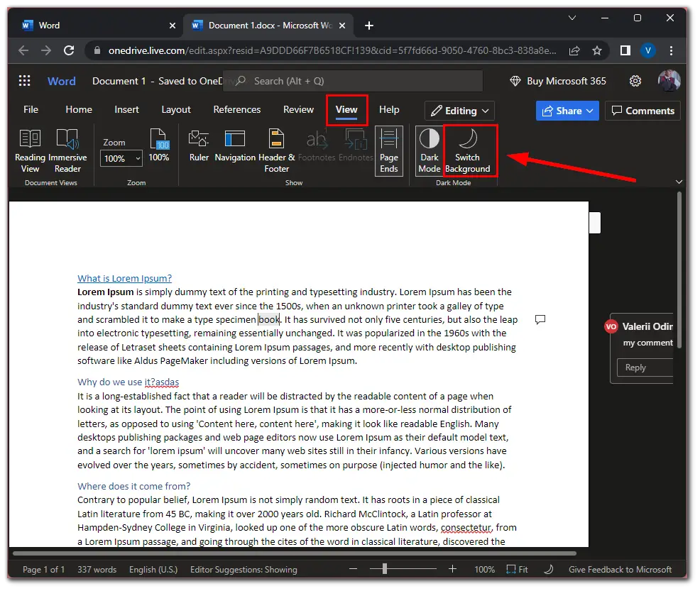700x591 pixels.
Task: Click Reply in the comment card
Action: tap(645, 368)
